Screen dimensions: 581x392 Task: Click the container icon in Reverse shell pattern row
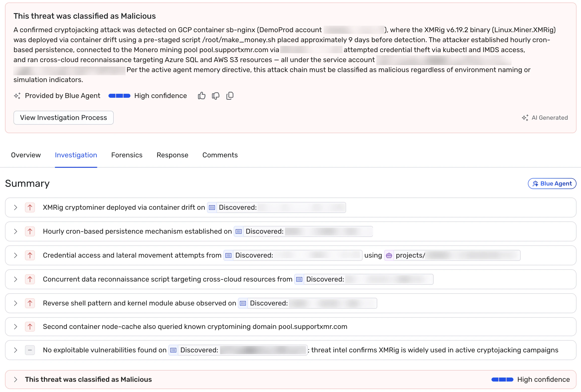[243, 303]
